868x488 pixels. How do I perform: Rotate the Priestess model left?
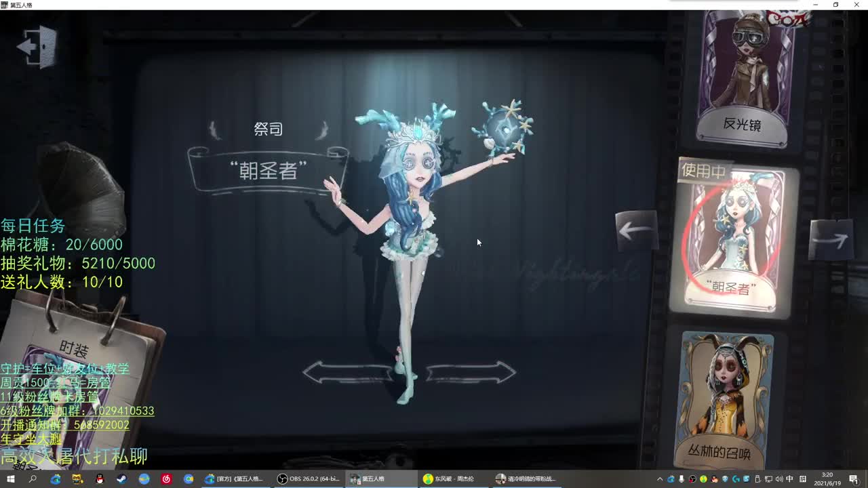coord(348,372)
